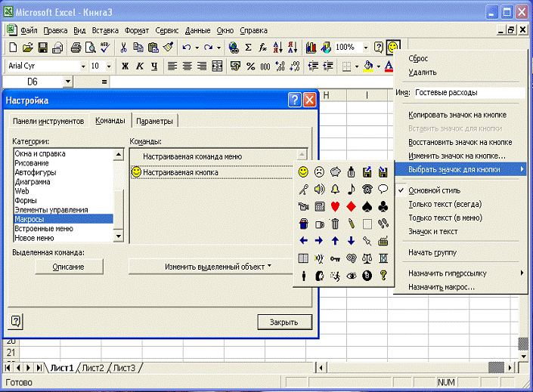Pick the key button icon
Image resolution: width=533 pixels, height=392 pixels.
(x=335, y=258)
